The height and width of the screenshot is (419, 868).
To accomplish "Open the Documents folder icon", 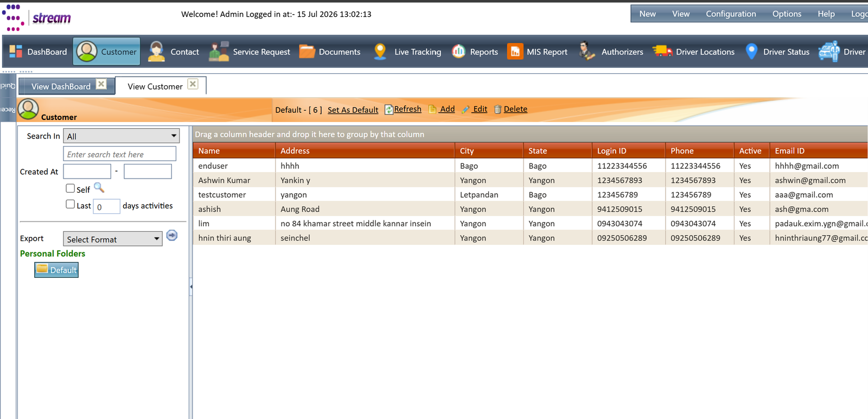I will click(x=307, y=52).
